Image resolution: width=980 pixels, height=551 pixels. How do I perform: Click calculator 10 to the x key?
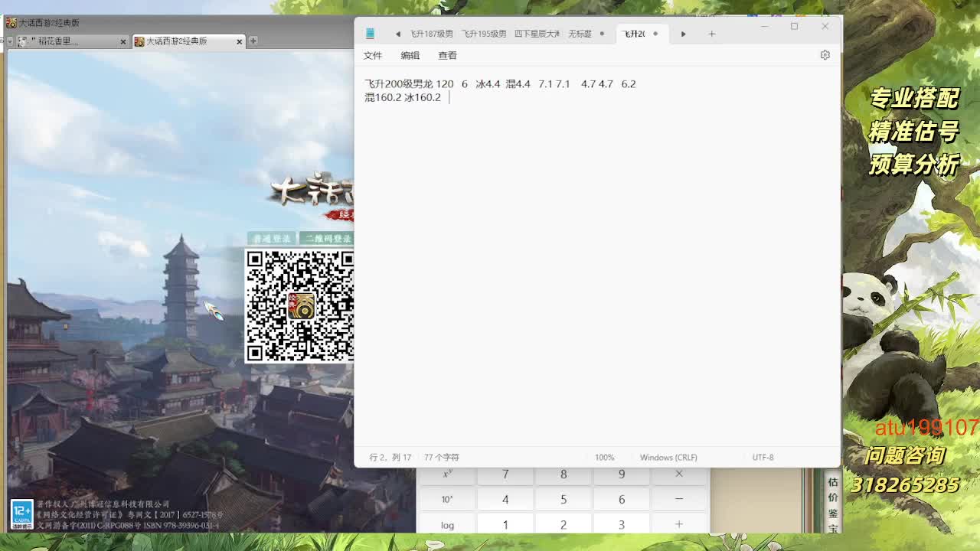[x=447, y=499]
